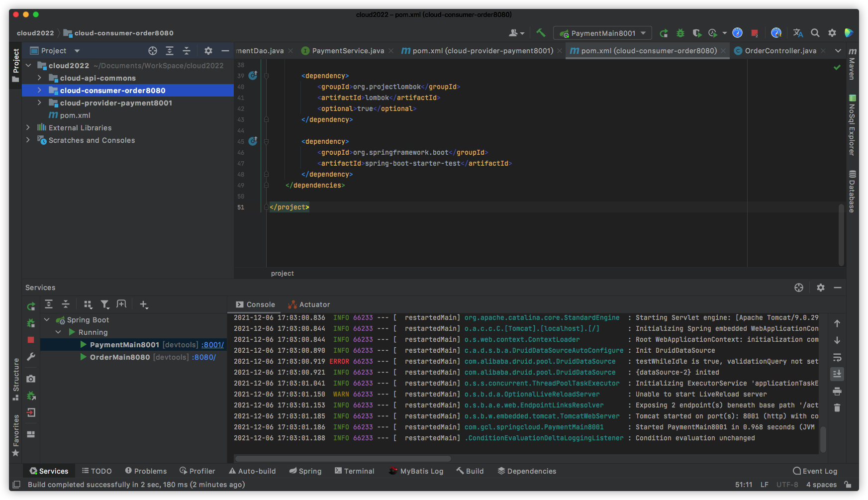Rerun service in Services left toolbar
Screen dimensions: 868x500
(x=31, y=306)
